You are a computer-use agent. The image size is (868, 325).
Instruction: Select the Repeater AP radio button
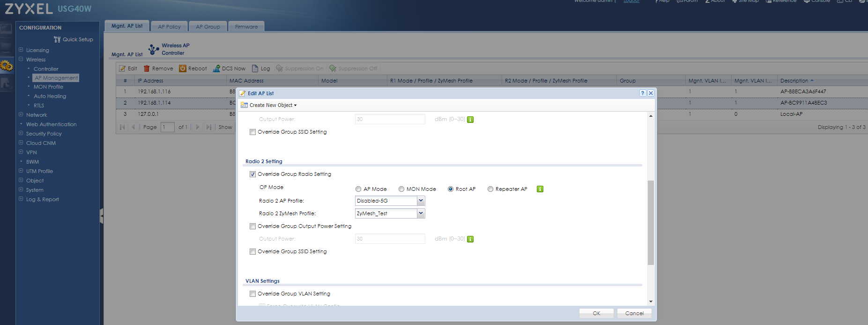pyautogui.click(x=490, y=189)
